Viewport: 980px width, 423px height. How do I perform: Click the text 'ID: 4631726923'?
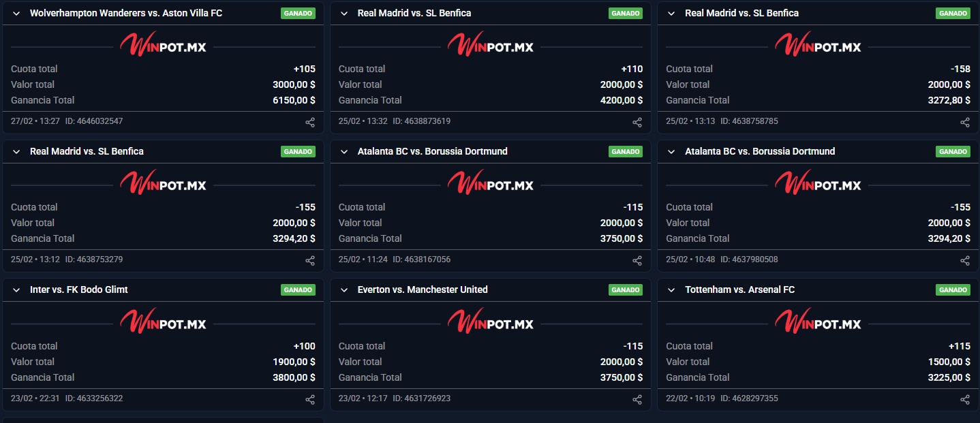coord(421,398)
